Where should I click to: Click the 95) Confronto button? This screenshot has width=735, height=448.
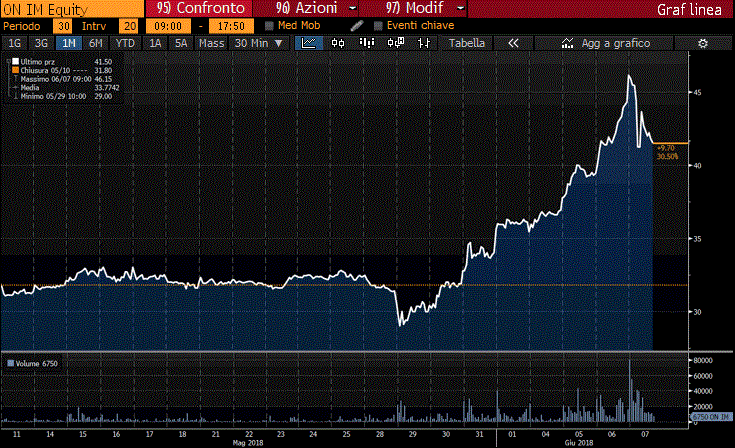(199, 8)
